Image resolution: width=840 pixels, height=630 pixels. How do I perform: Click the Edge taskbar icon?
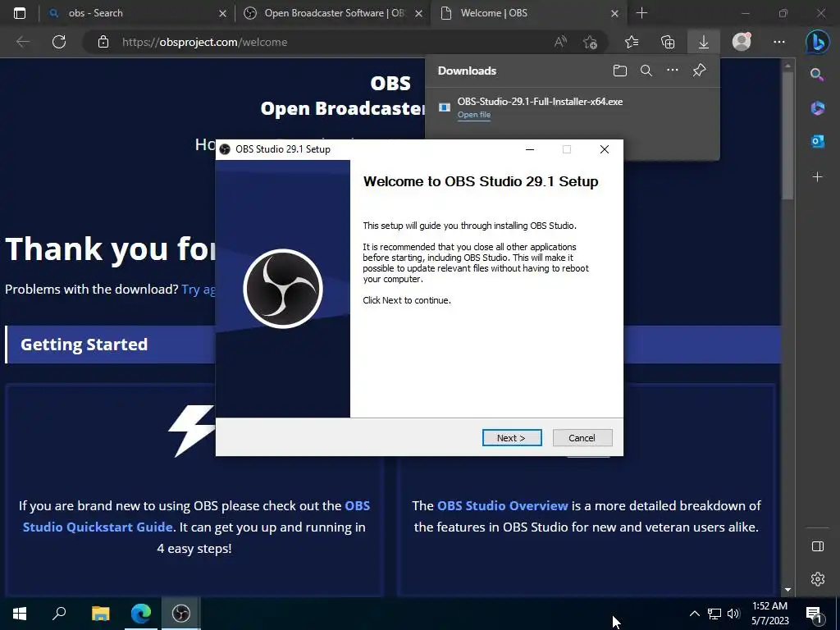(141, 614)
